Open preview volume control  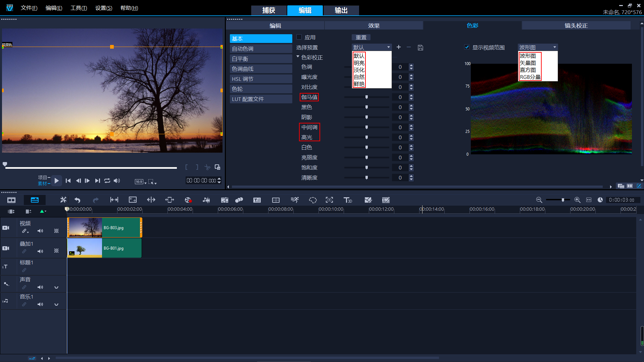click(117, 181)
